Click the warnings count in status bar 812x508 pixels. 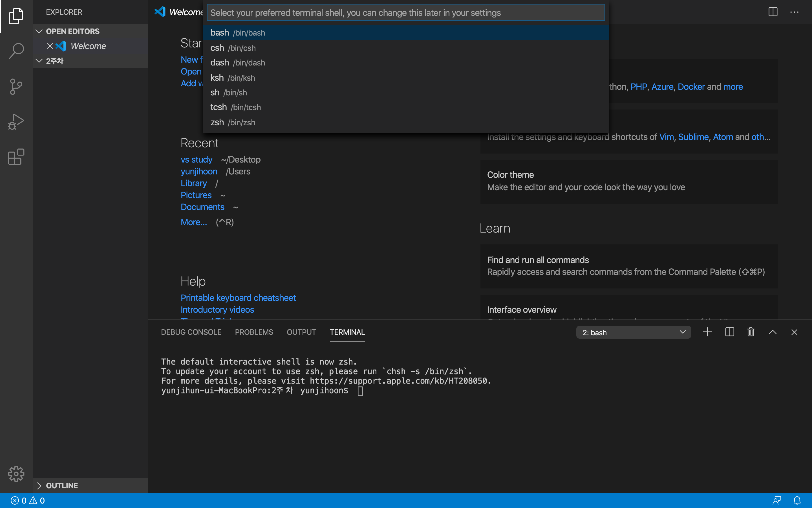(37, 501)
